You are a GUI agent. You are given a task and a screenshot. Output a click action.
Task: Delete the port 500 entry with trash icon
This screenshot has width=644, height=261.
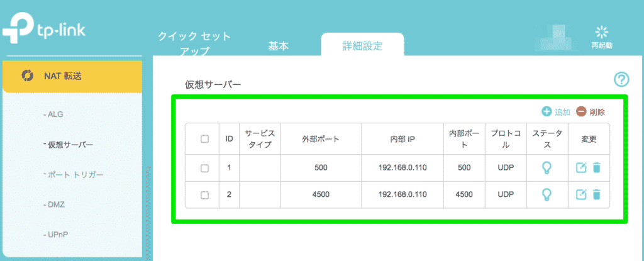click(596, 168)
